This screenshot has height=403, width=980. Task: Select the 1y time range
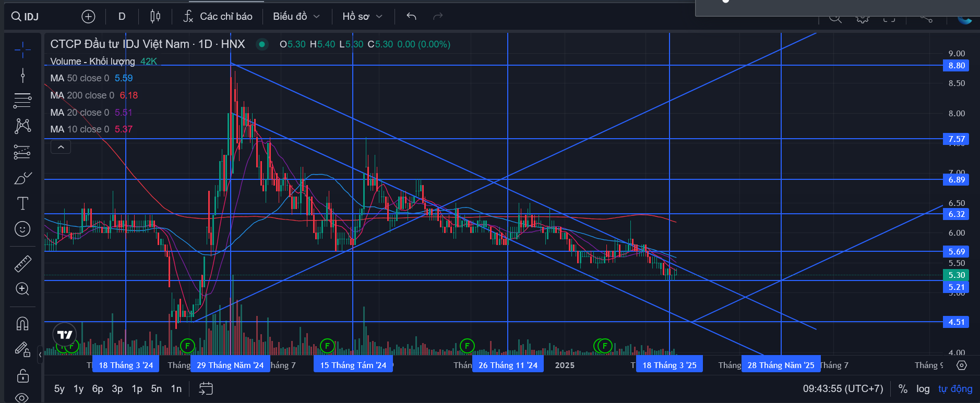[x=78, y=389]
